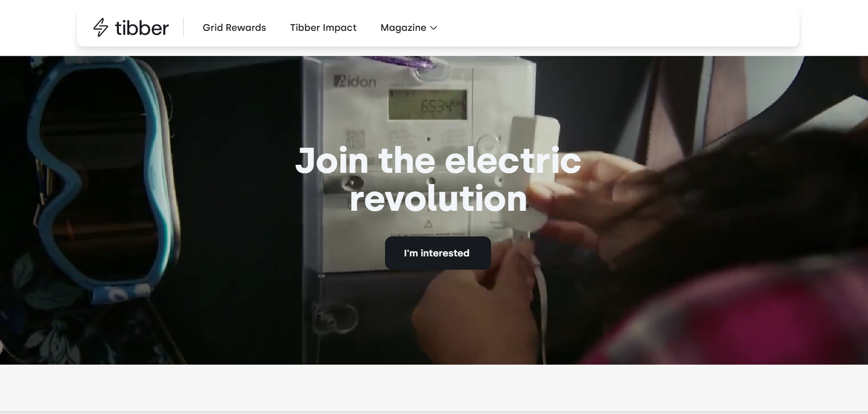This screenshot has width=868, height=414.
Task: Open the Grid Rewards page
Action: pos(234,28)
